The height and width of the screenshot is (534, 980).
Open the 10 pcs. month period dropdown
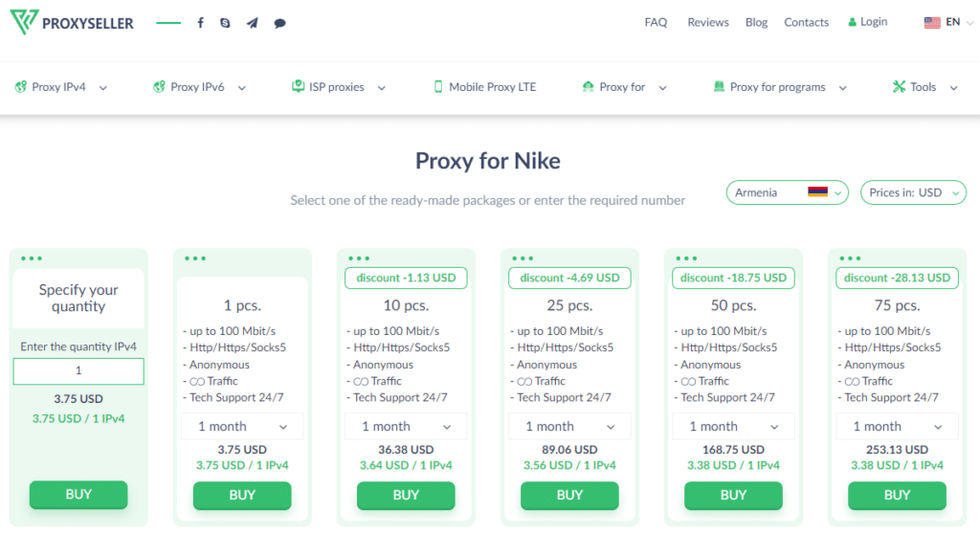click(406, 427)
